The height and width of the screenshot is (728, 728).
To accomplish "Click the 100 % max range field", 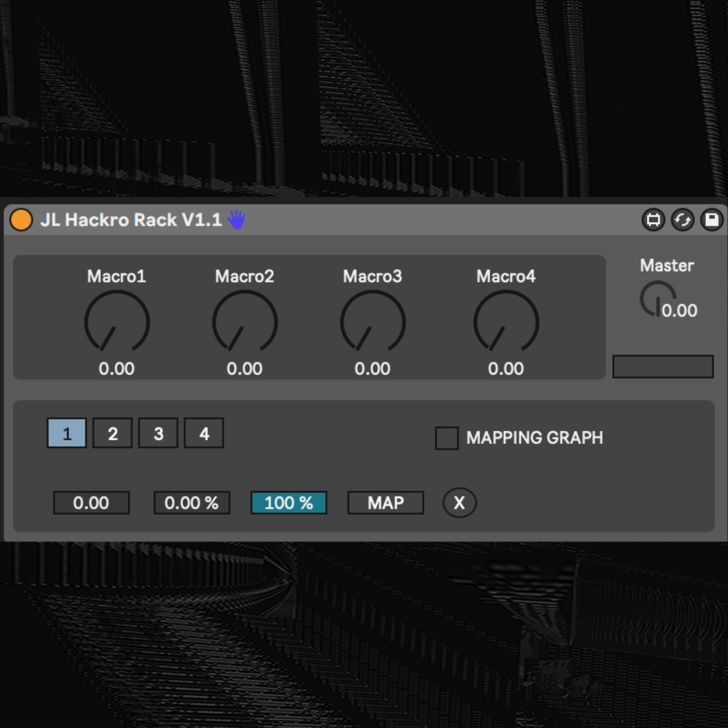I will (289, 503).
